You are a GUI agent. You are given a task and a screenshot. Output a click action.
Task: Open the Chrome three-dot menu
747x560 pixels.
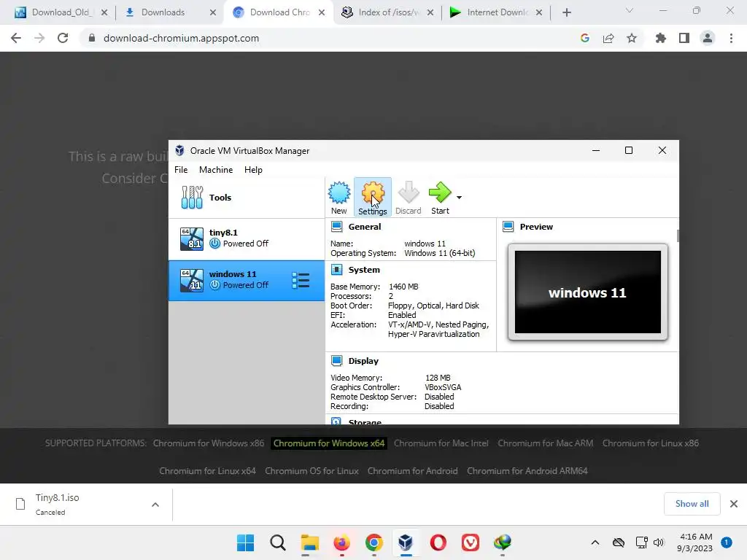(x=731, y=38)
